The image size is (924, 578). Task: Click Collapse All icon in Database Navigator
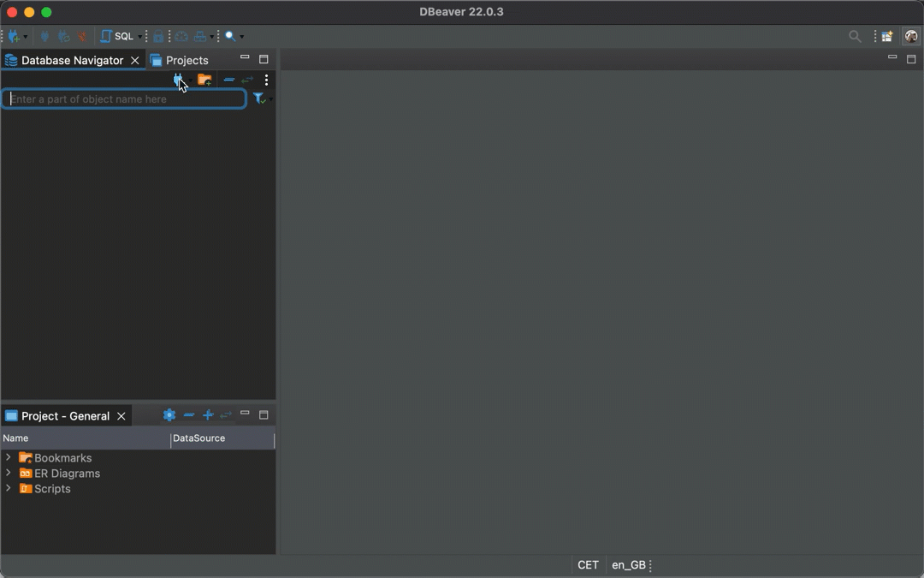click(x=228, y=80)
